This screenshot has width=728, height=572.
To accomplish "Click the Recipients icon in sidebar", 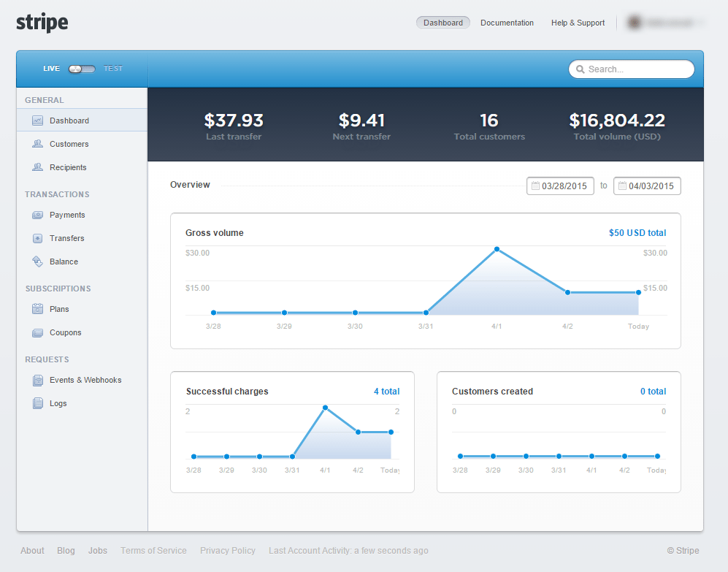I will click(38, 167).
